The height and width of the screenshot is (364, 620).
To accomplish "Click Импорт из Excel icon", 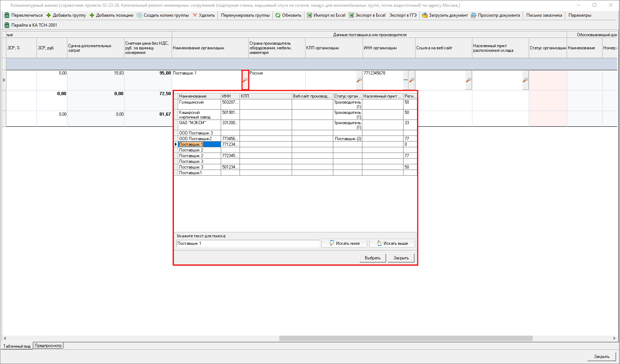I will click(x=309, y=15).
